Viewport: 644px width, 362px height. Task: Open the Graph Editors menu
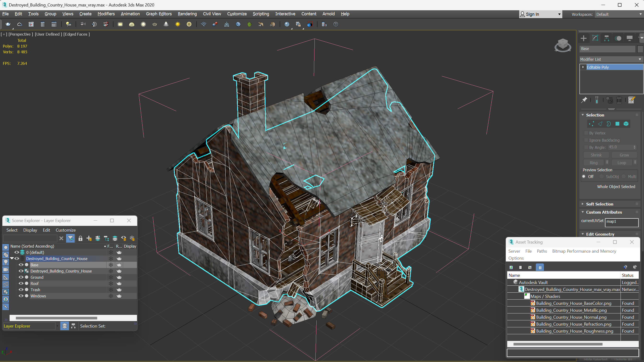(x=159, y=14)
